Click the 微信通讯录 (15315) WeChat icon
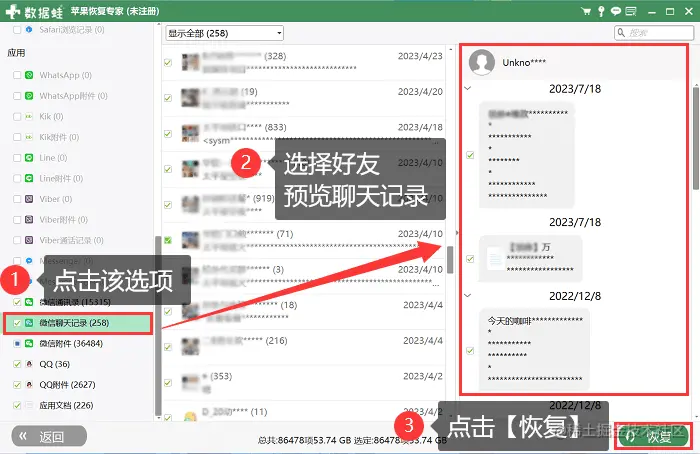700x454 pixels. (x=29, y=302)
